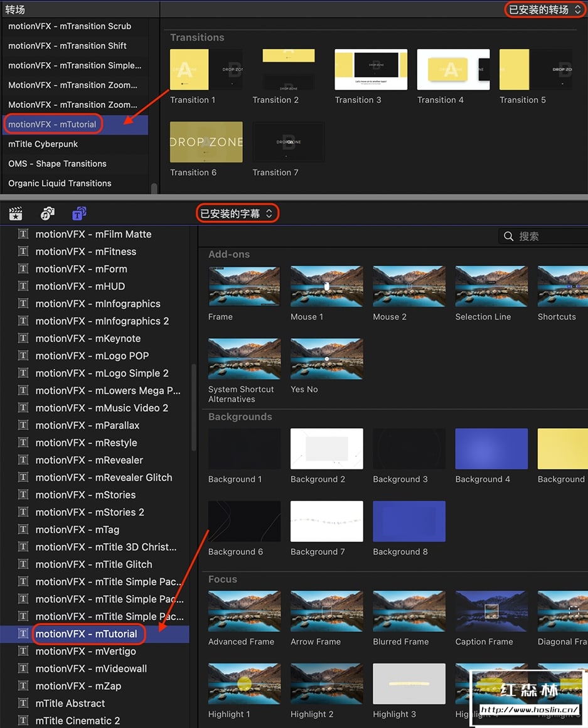The image size is (588, 728).
Task: Select the Transition 6 drop zone thumbnail
Action: 206,142
